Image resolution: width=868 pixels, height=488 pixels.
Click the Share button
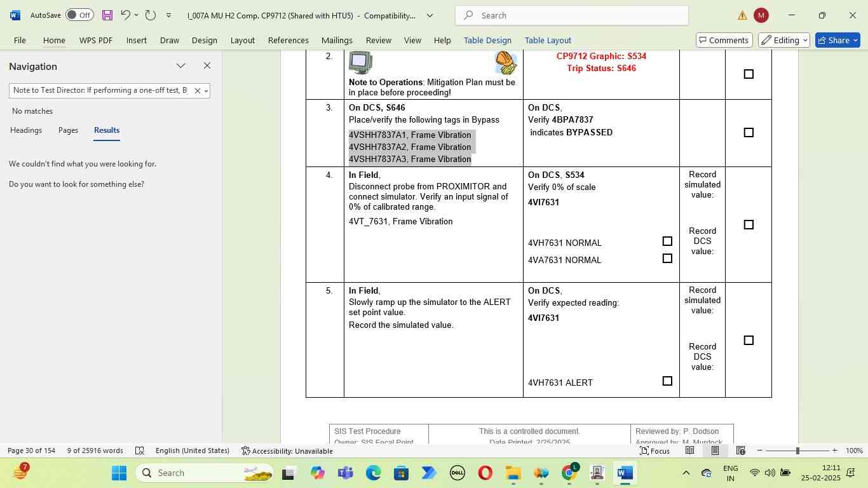(837, 40)
